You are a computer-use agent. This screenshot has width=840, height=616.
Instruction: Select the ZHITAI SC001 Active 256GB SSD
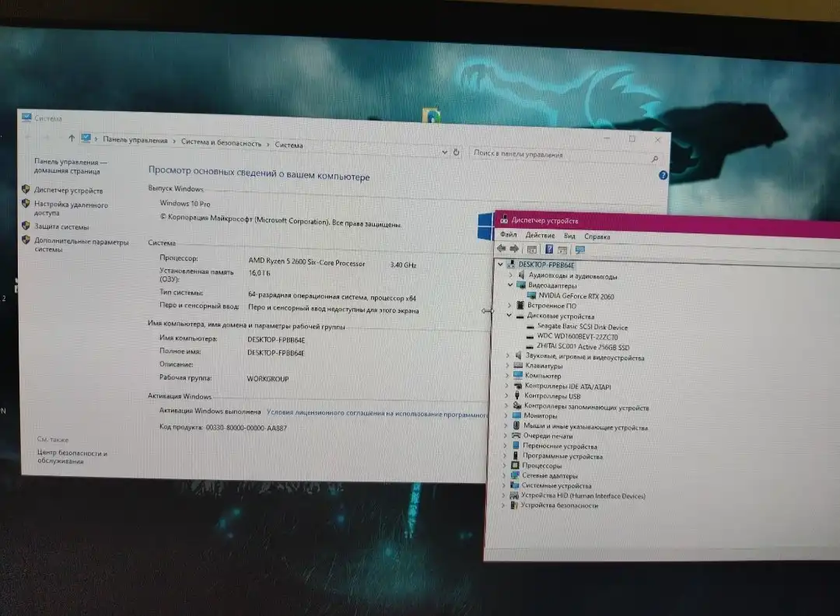pyautogui.click(x=583, y=346)
